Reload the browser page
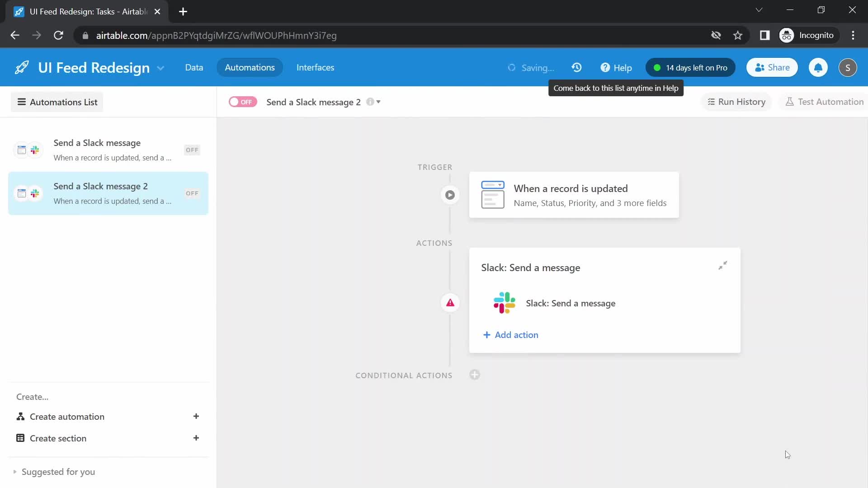 (x=58, y=36)
